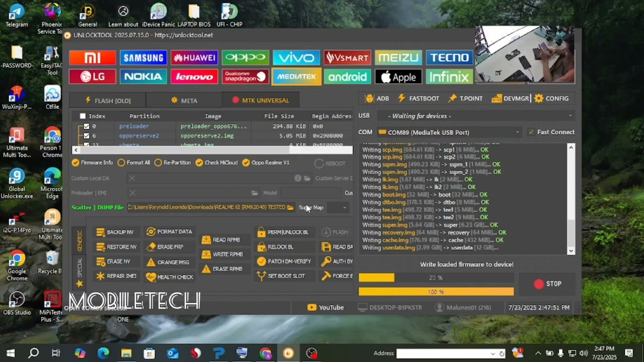Image resolution: width=644 pixels, height=362 pixels.
Task: Open the Huawei brand tile
Action: point(194,58)
